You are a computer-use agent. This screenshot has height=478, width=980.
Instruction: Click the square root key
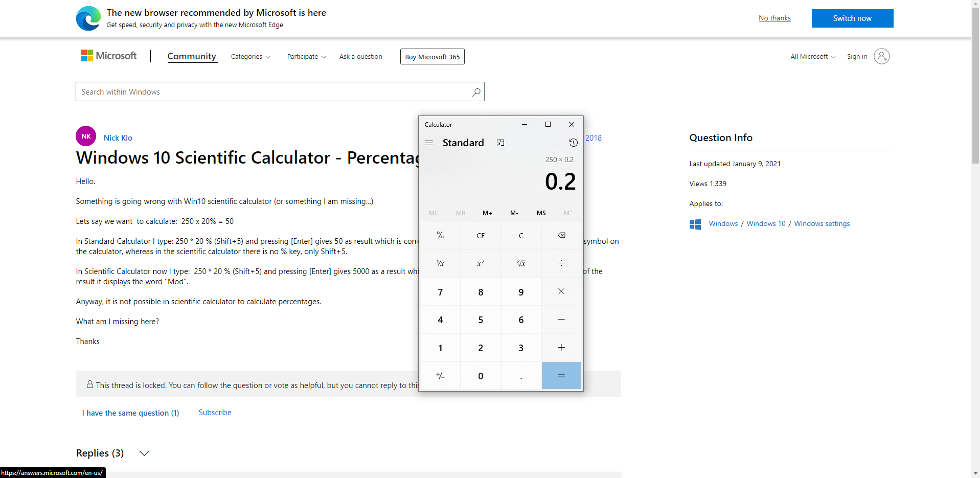tap(521, 263)
